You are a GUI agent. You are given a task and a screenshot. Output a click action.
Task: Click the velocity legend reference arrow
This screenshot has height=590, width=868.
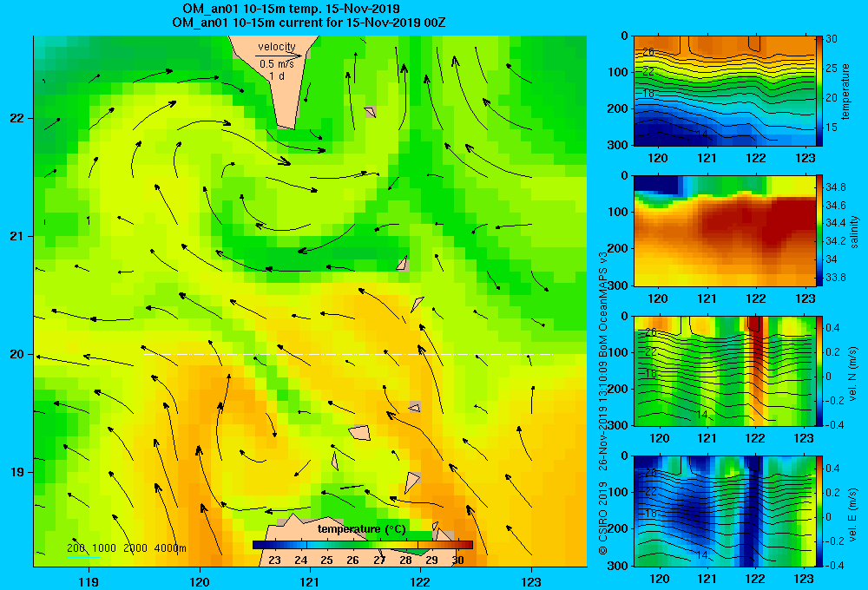[279, 56]
